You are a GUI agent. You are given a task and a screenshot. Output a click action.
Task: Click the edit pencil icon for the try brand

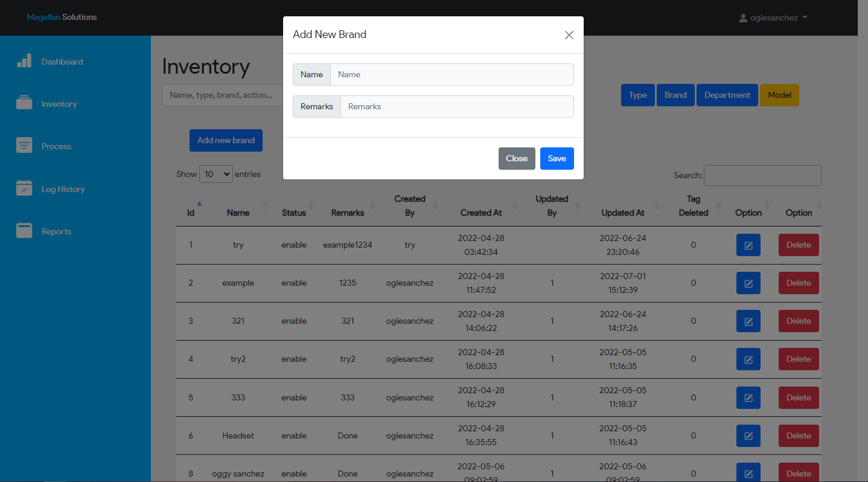pos(748,245)
